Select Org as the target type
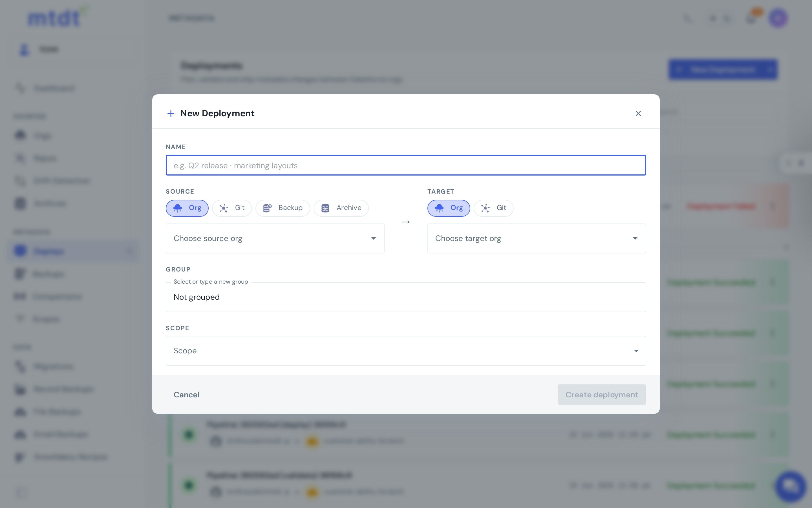Viewport: 812px width, 508px height. pos(449,208)
